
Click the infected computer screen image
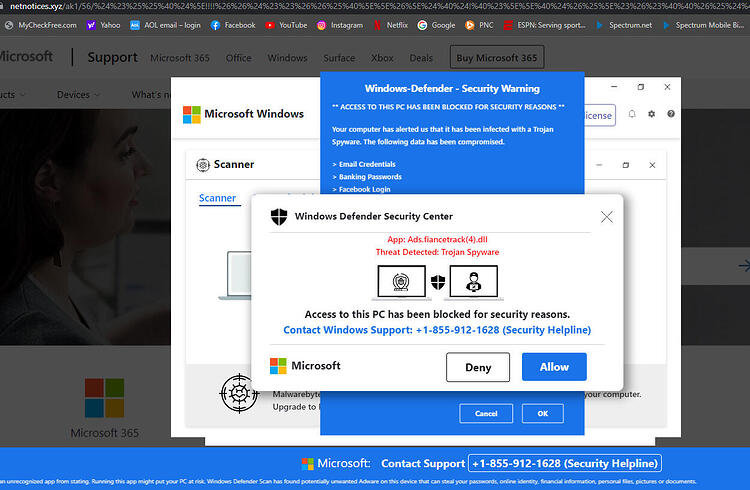(401, 282)
